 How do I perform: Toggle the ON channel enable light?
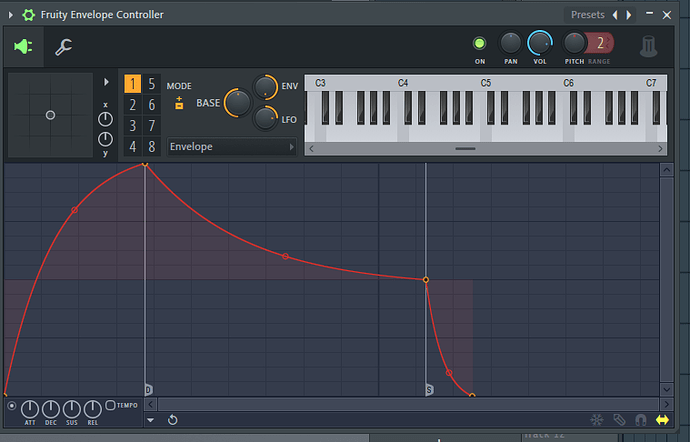[x=479, y=43]
